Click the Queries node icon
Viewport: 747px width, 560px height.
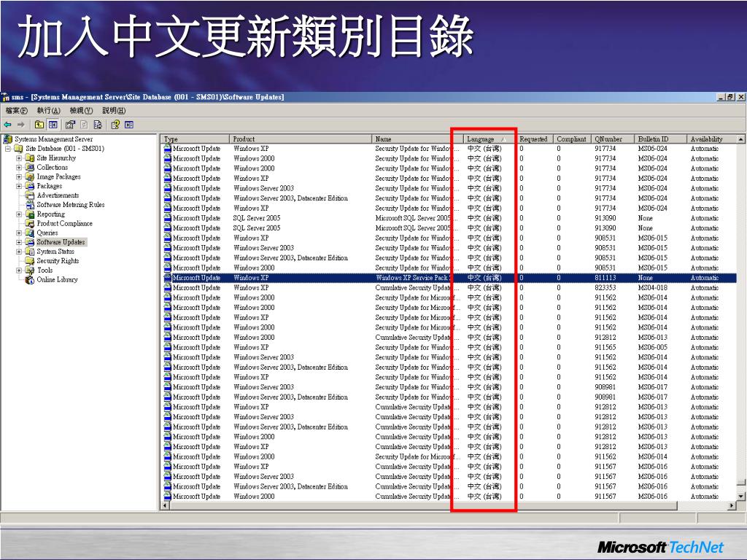29,233
